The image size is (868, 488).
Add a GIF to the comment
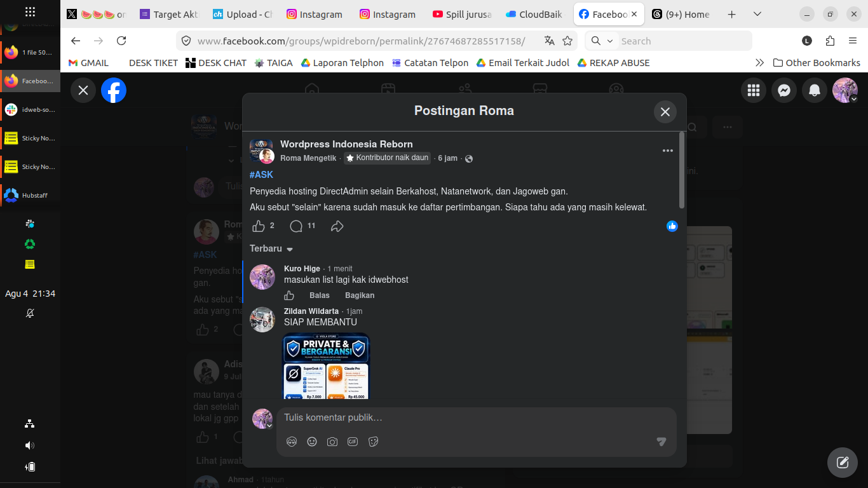(353, 442)
